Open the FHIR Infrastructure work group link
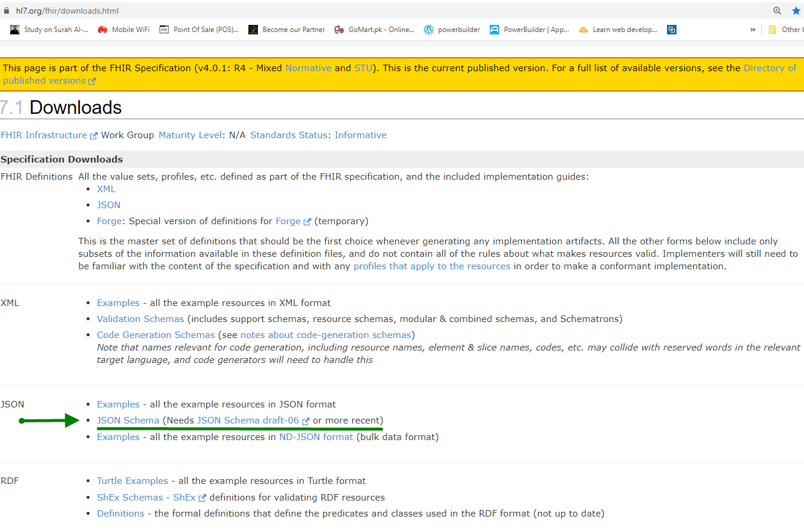The image size is (804, 532). [x=44, y=135]
